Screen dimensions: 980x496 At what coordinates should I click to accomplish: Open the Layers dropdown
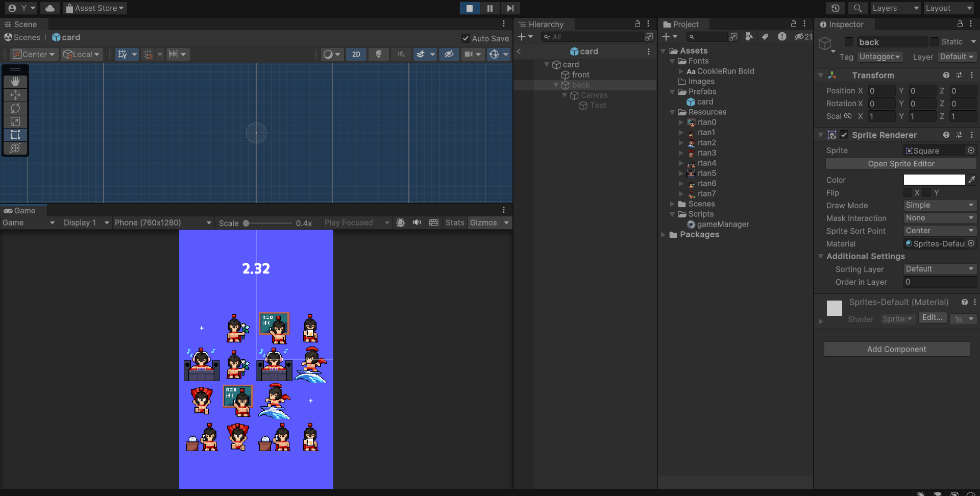tap(895, 8)
